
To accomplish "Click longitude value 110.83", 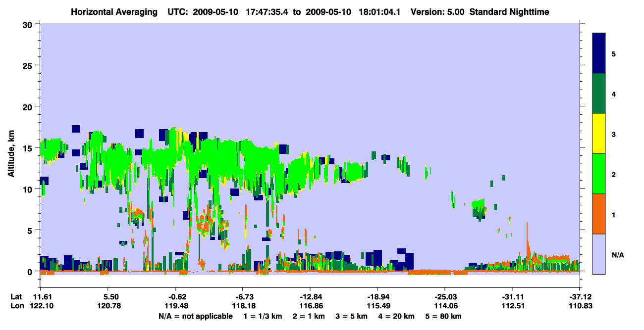I will pos(580,306).
